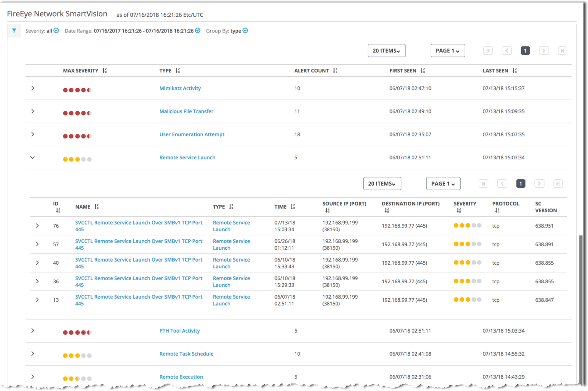Select current page 1 in outer pager
This screenshot has height=391, width=588.
pos(525,51)
